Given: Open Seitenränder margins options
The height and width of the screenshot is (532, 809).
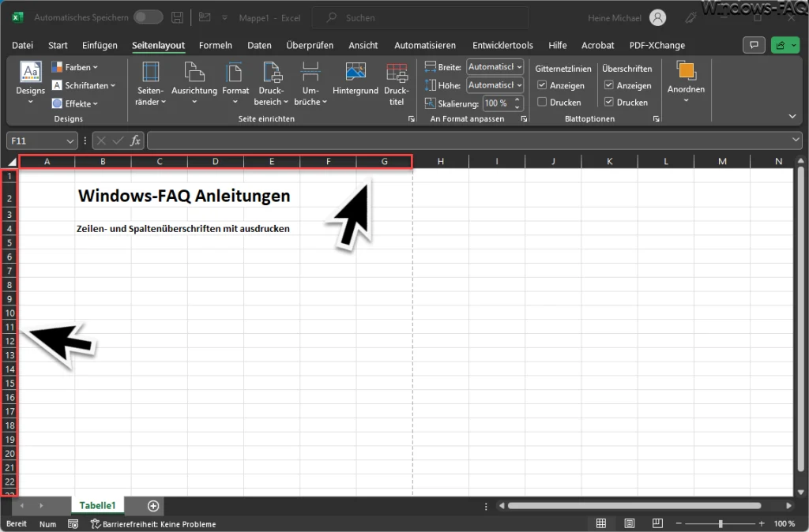Looking at the screenshot, I should coord(151,84).
